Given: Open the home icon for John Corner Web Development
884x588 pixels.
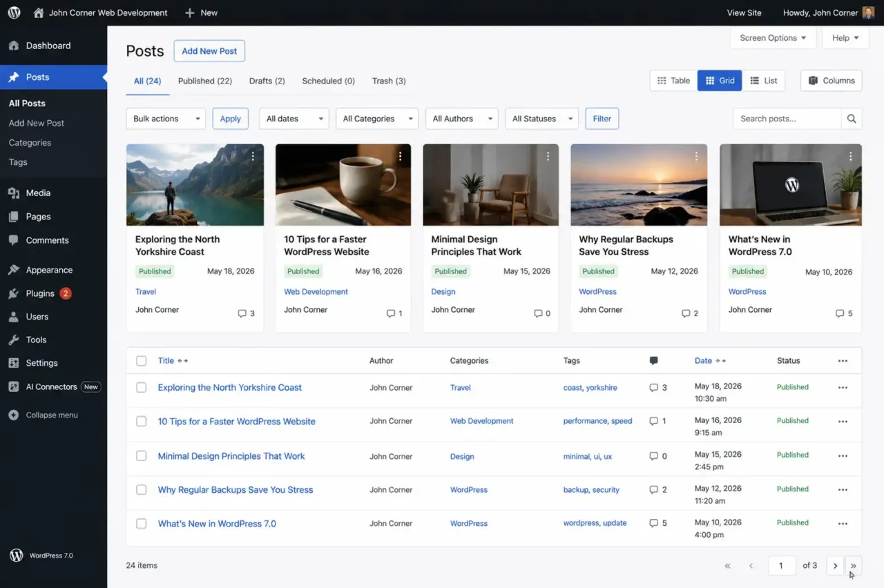Looking at the screenshot, I should coord(39,12).
